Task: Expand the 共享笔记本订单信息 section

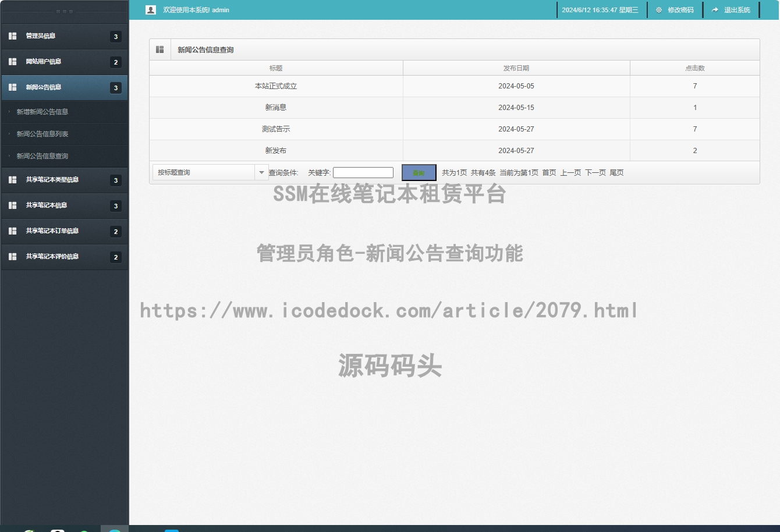Action: (65, 231)
